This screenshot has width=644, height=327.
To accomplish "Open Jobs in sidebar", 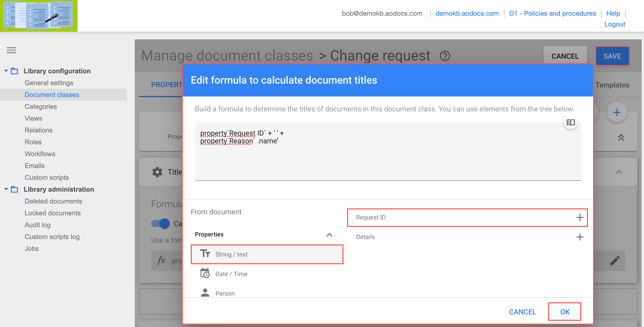I will 32,249.
